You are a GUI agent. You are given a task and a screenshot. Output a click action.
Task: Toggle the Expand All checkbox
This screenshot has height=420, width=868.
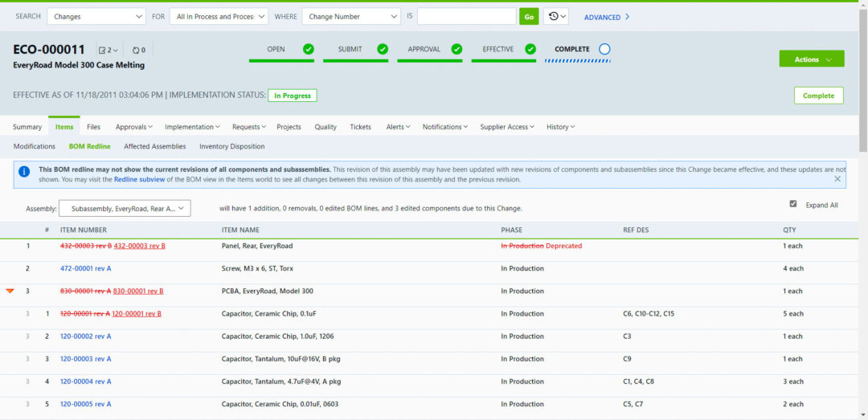pos(793,204)
